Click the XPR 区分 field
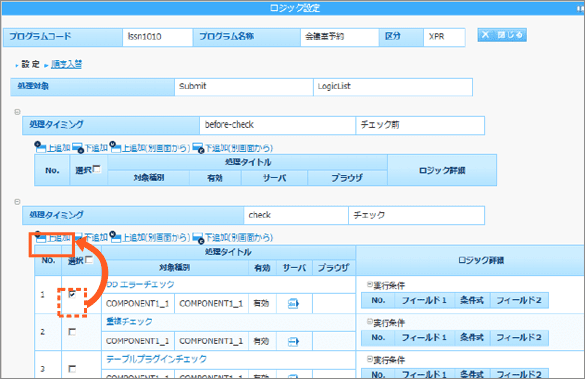Screen dimensions: 585x379 (444, 37)
